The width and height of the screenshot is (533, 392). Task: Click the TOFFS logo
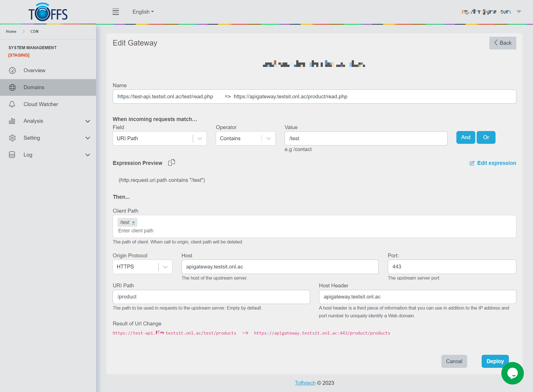pyautogui.click(x=48, y=12)
